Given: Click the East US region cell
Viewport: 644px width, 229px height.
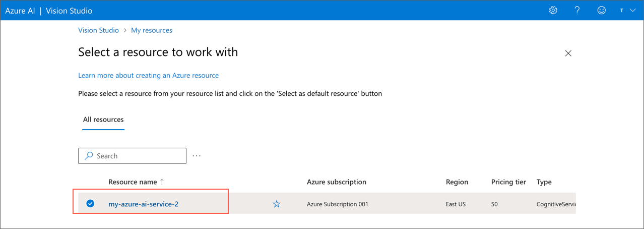Looking at the screenshot, I should click(456, 204).
